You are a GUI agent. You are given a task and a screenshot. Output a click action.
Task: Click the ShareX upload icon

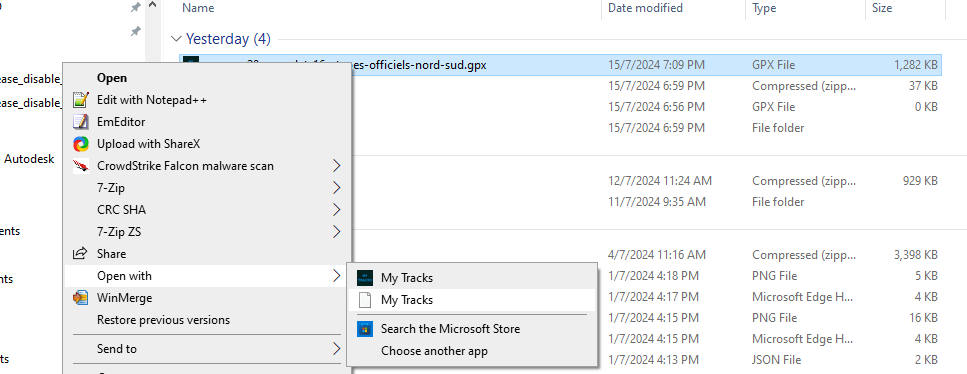click(81, 144)
